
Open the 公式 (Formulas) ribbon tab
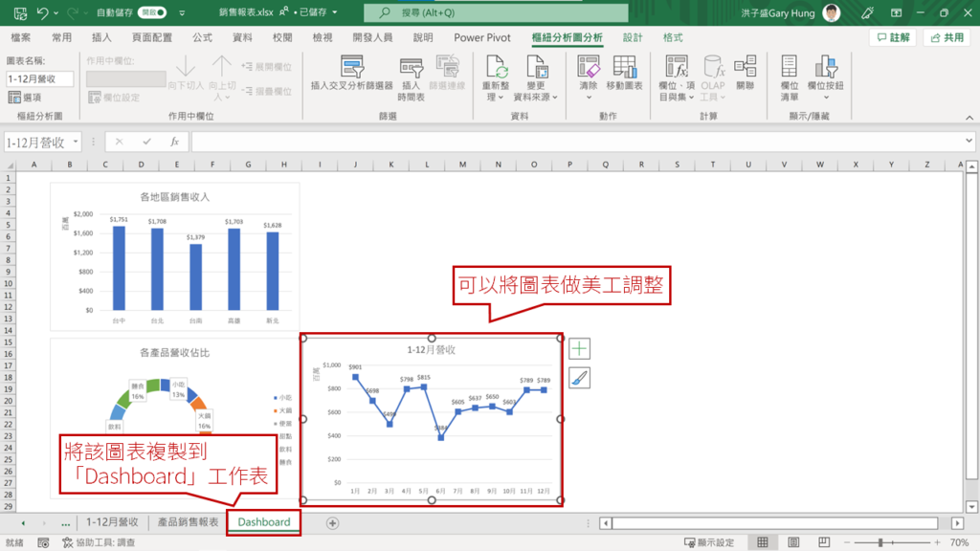point(203,37)
